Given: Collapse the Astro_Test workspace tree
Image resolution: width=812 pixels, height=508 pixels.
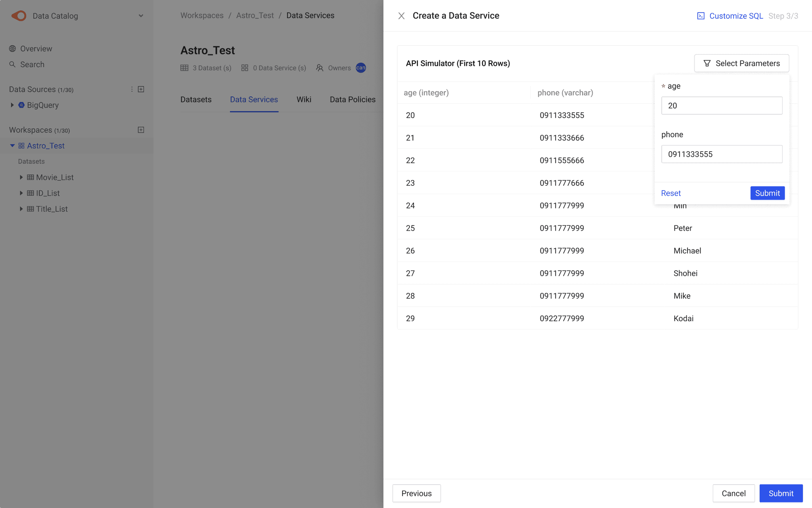Looking at the screenshot, I should pos(12,146).
